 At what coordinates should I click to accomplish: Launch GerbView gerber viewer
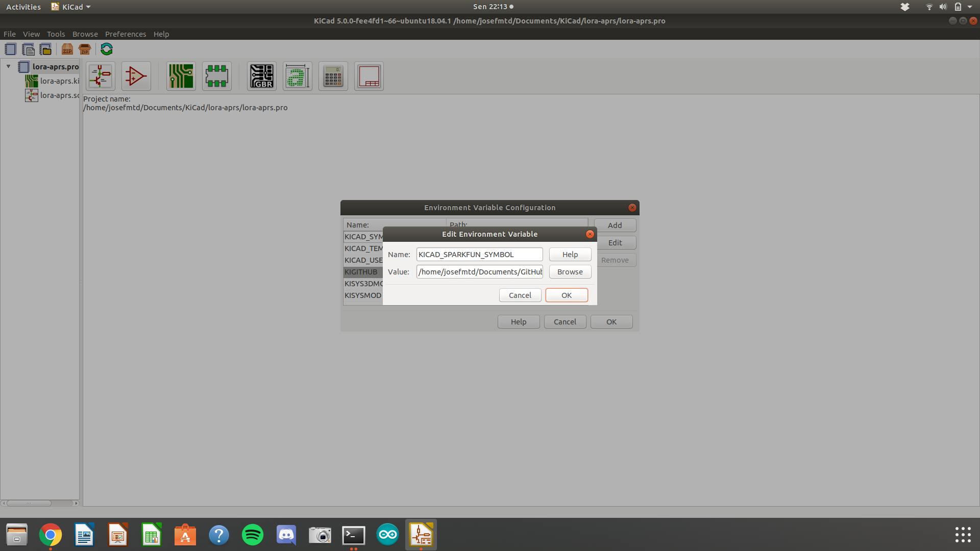pyautogui.click(x=261, y=76)
